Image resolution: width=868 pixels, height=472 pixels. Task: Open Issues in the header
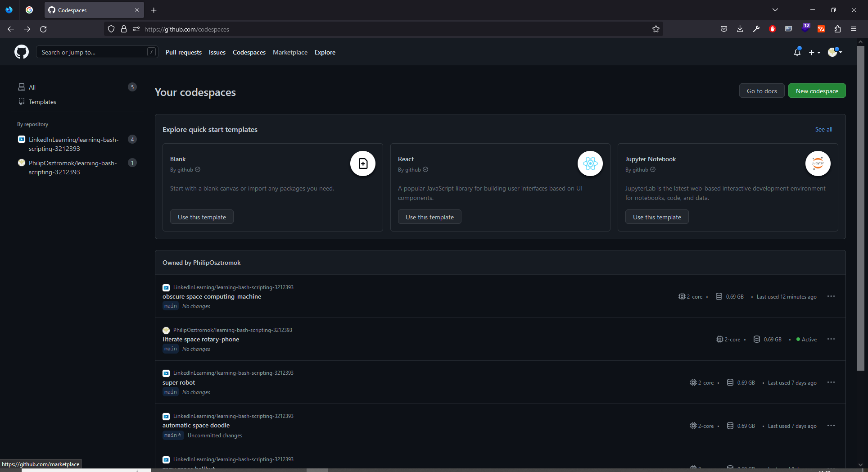click(x=217, y=52)
